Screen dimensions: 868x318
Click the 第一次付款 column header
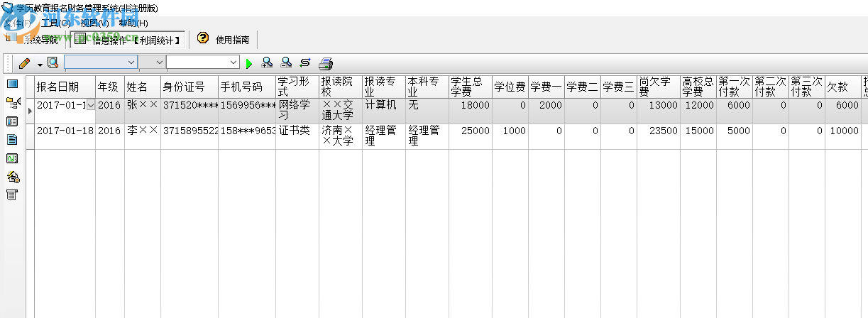point(734,87)
